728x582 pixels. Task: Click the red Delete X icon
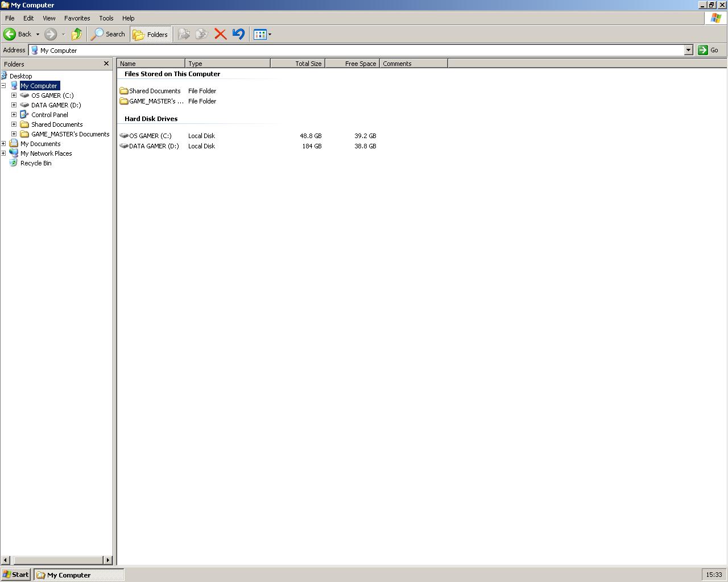click(220, 34)
